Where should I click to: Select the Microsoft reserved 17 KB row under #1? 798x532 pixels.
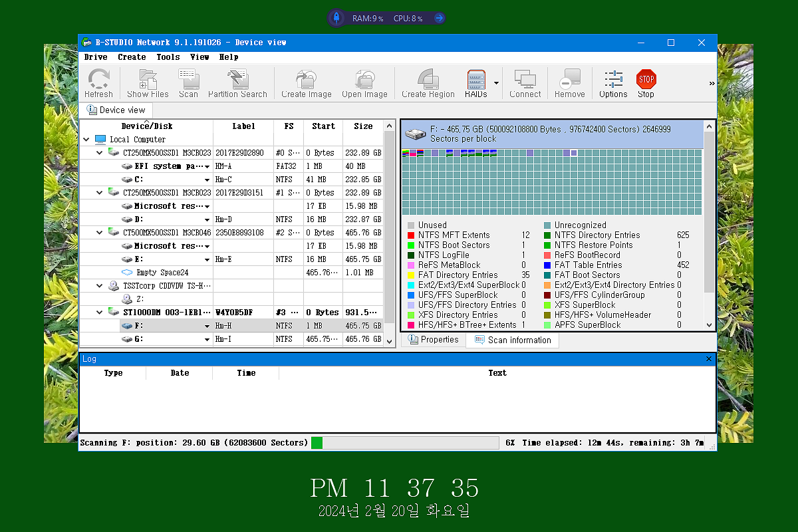[231, 206]
